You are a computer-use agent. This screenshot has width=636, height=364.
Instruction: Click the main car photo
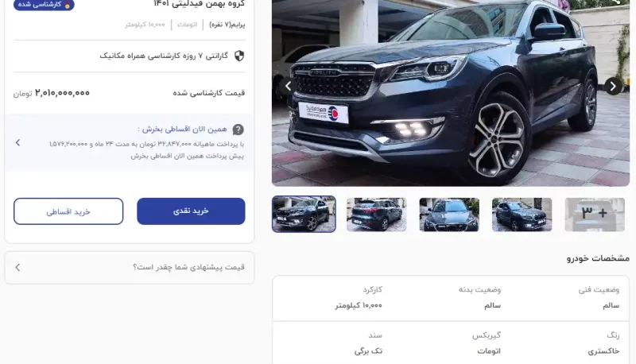[451, 93]
